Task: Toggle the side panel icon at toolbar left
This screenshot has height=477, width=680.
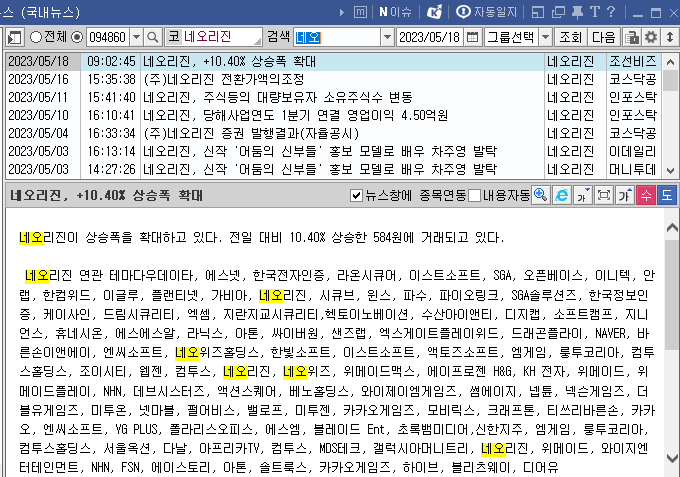Action: pyautogui.click(x=14, y=38)
